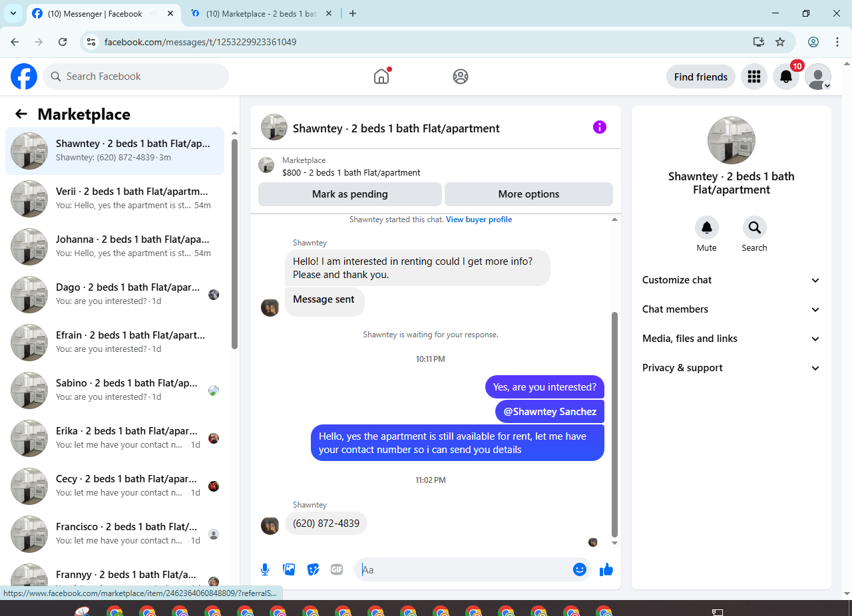This screenshot has width=852, height=616.
Task: Open the GIF picker
Action: pos(337,569)
